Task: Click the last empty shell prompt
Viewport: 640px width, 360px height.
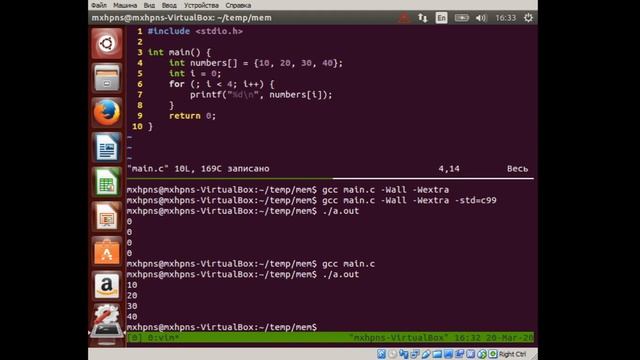Action: click(222, 327)
